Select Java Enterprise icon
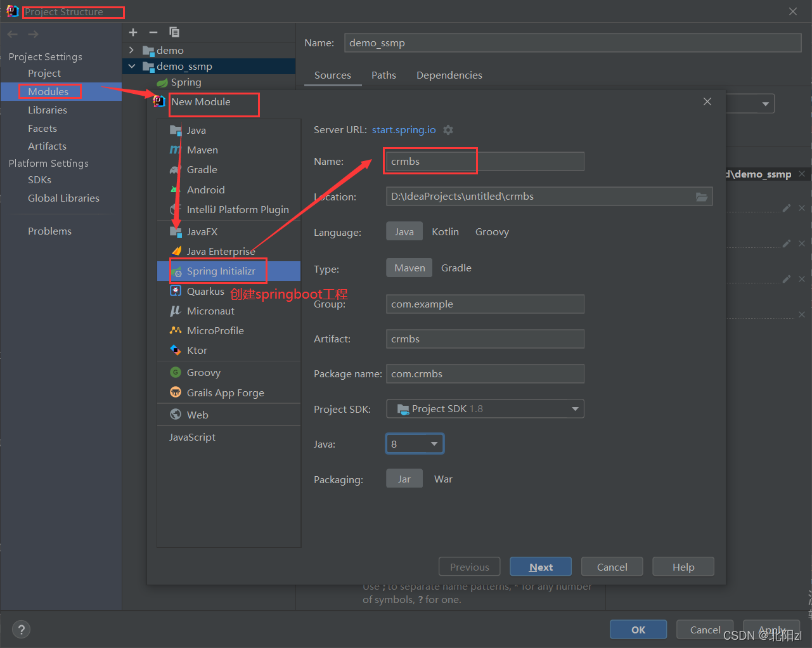Image resolution: width=812 pixels, height=648 pixels. pos(176,251)
